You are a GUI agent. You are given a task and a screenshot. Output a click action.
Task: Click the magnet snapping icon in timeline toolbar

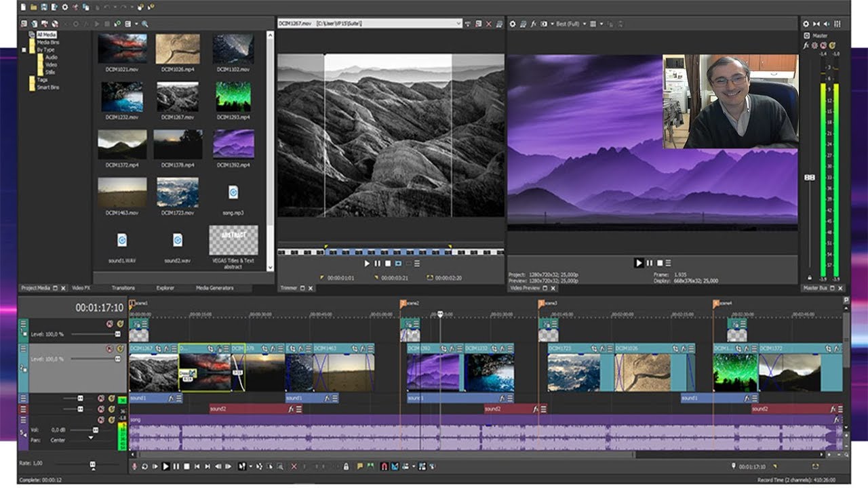tap(384, 466)
